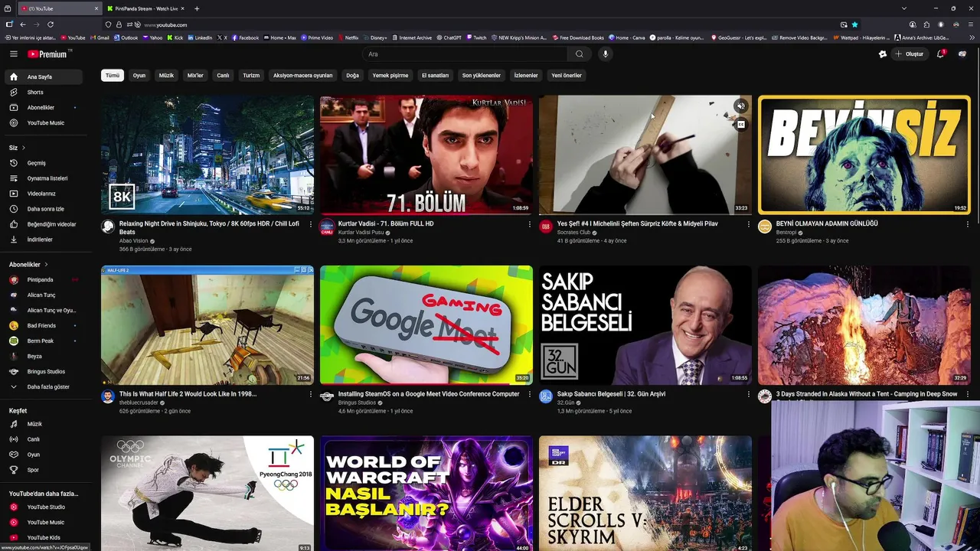980x551 pixels.
Task: Toggle mute on the Yes Şef preview
Action: [x=740, y=106]
